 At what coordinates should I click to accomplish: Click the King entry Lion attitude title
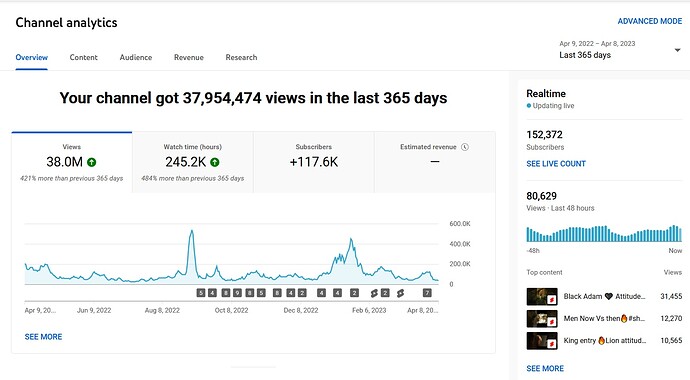point(605,340)
